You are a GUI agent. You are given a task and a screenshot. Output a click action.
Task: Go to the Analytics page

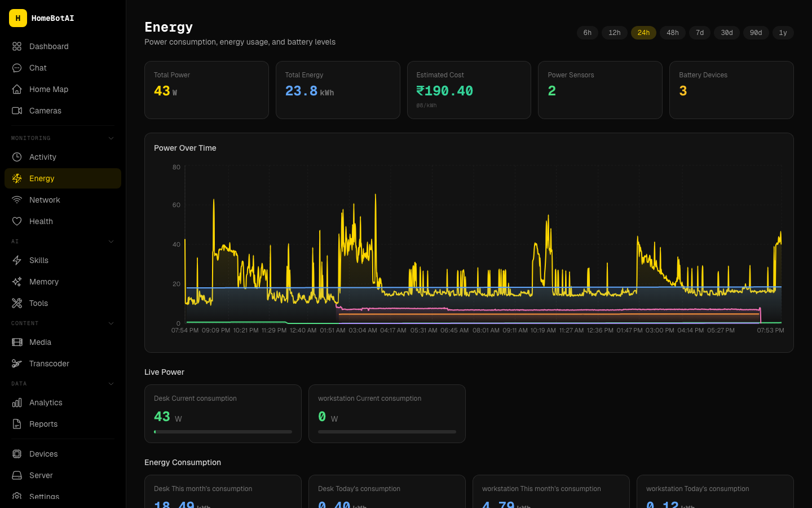tap(46, 402)
